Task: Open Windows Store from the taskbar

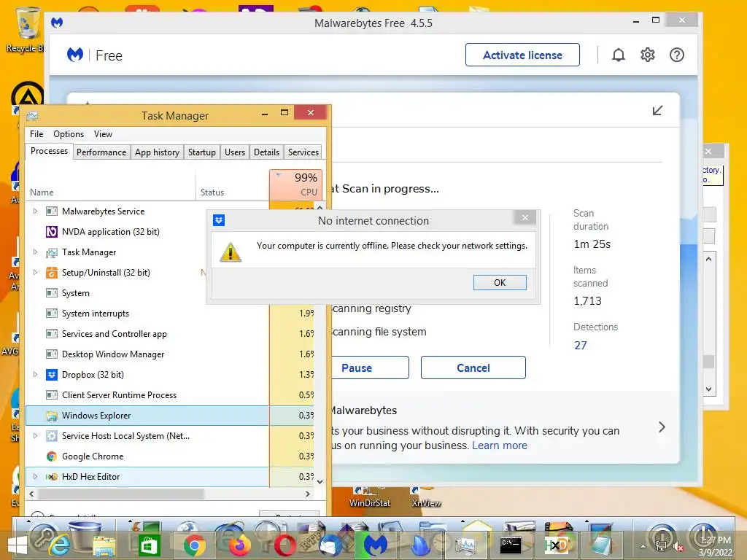Action: (149, 545)
